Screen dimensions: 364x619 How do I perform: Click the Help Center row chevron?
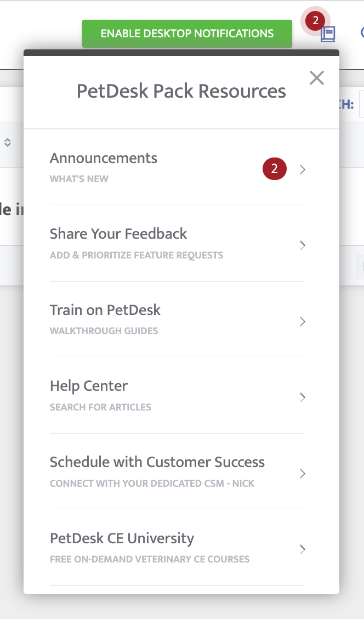click(303, 397)
